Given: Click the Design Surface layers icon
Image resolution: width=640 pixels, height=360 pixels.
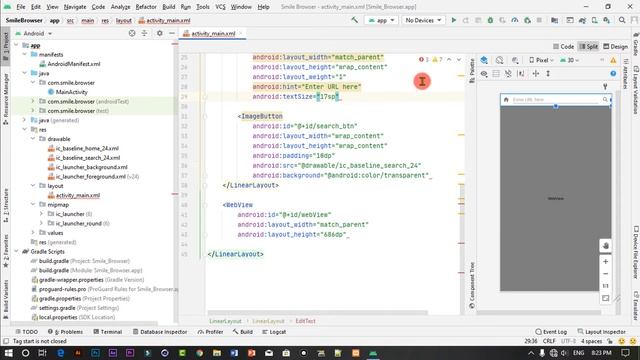Looking at the screenshot, I should [x=484, y=60].
